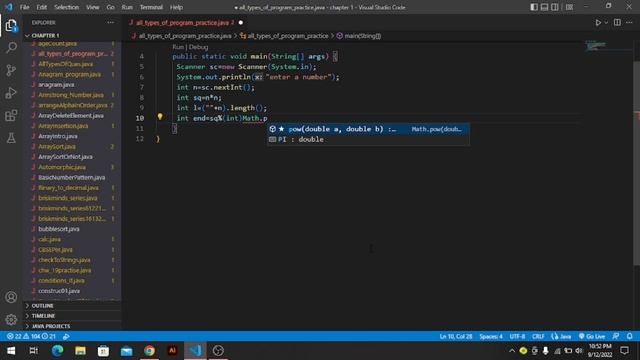Open the Go menu
The height and width of the screenshot is (360, 640).
coord(111,7)
